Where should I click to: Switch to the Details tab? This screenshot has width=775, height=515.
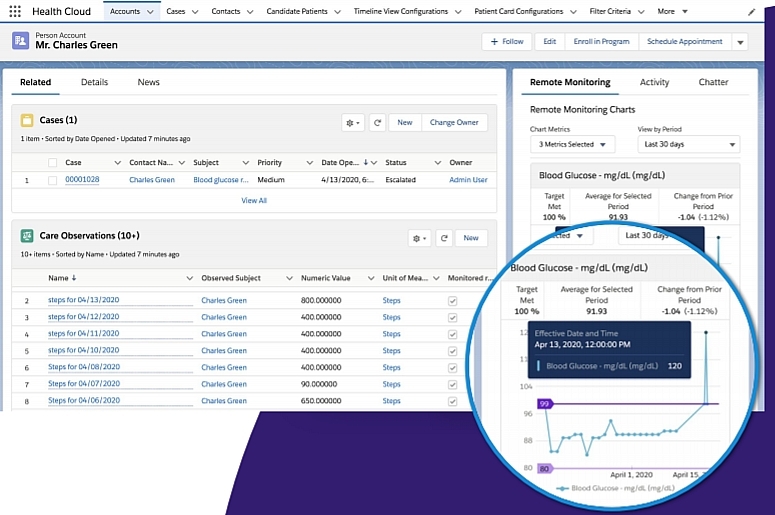point(94,82)
